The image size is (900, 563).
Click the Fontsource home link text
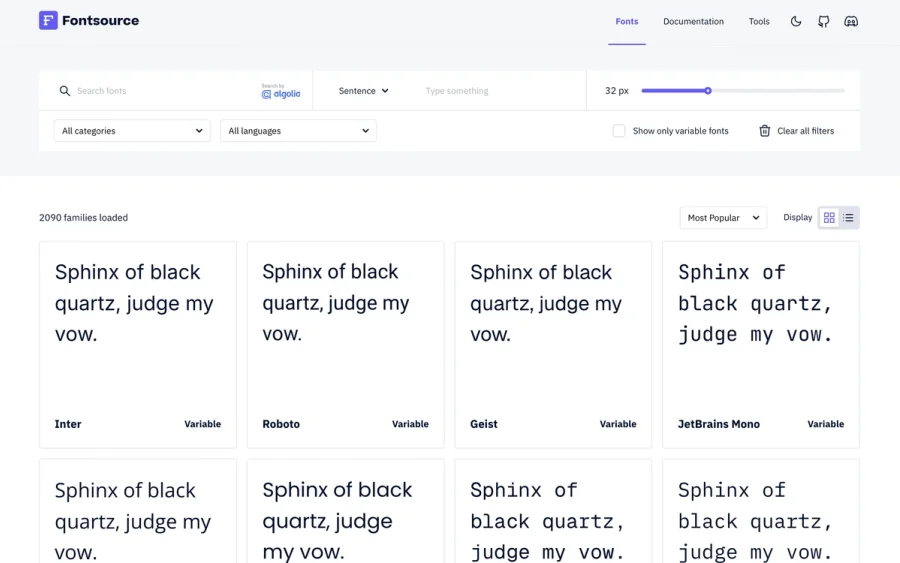(x=100, y=21)
